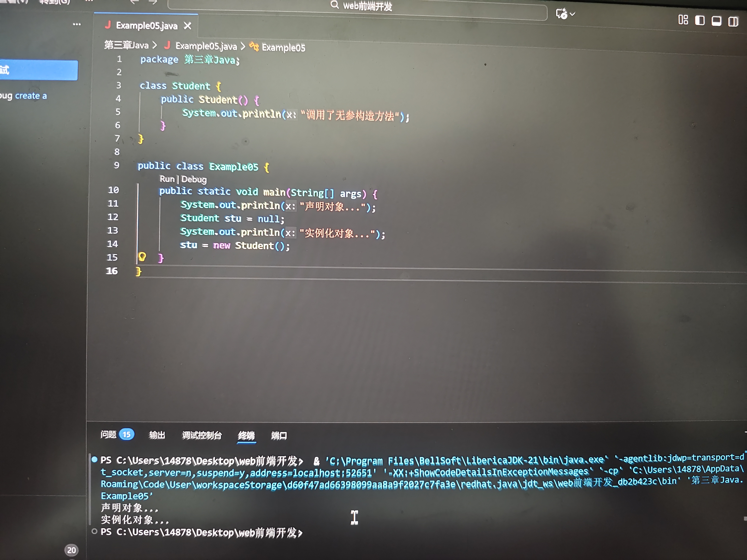Image resolution: width=747 pixels, height=560 pixels.
Task: Click the Debug code lens above main
Action: tap(194, 179)
